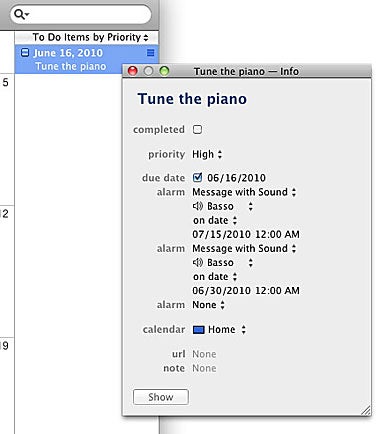Minimize the Info window
This screenshot has width=386, height=434.
[148, 71]
